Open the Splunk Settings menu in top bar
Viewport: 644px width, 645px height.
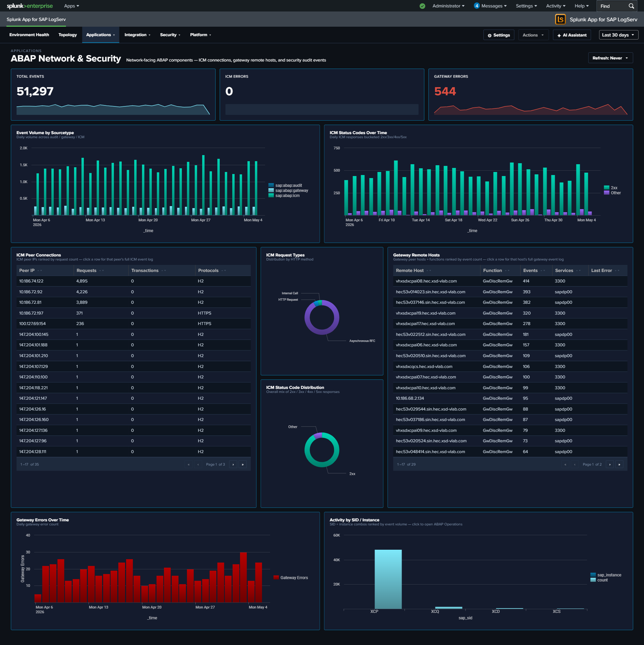coord(526,6)
